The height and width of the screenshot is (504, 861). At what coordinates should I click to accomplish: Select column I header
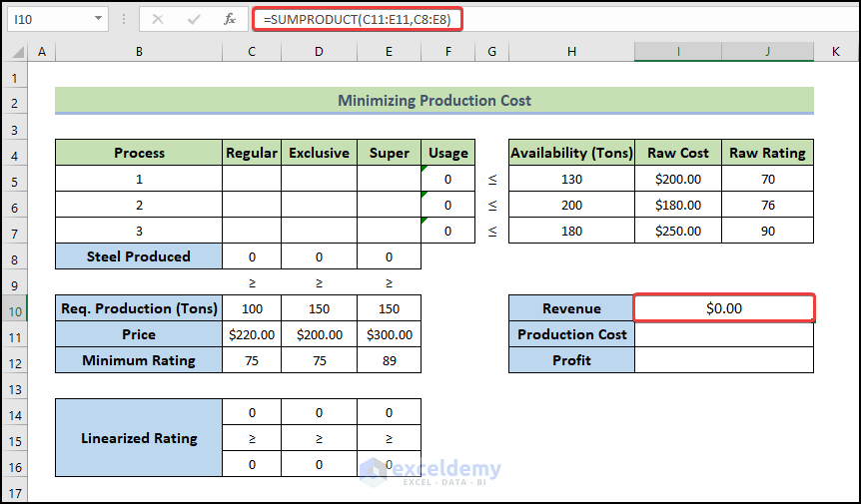pos(678,52)
